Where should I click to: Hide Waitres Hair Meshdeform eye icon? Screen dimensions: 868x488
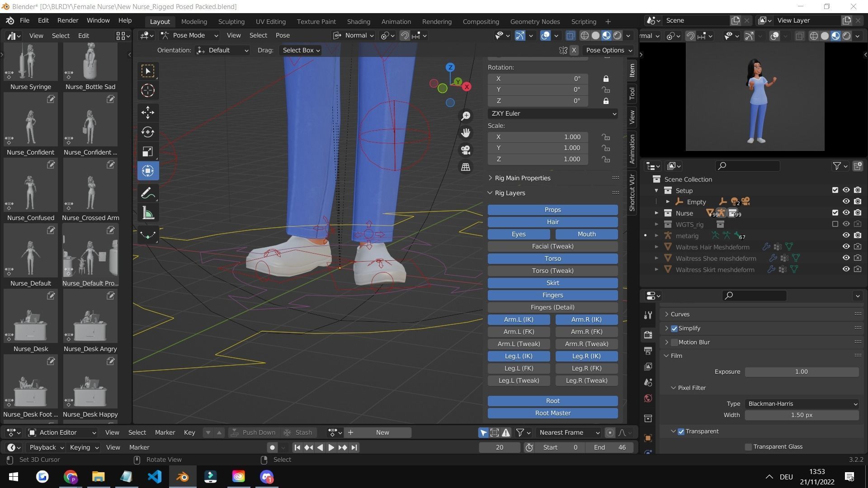click(846, 247)
